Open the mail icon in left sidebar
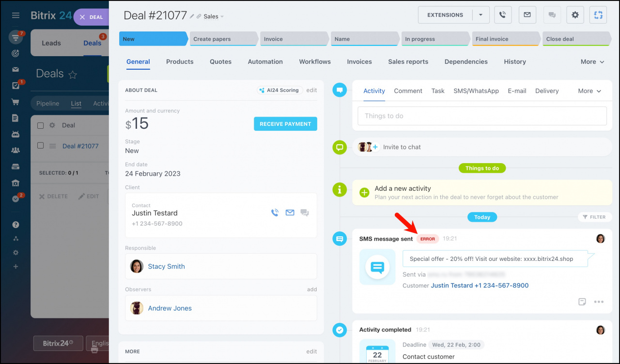 [15, 70]
